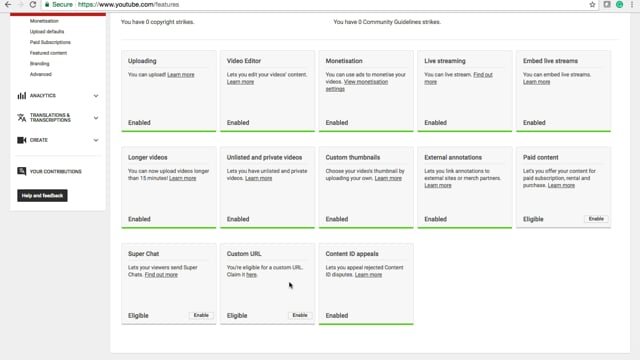Click the Enabled status on Live streaming
The width and height of the screenshot is (640, 360).
(436, 123)
